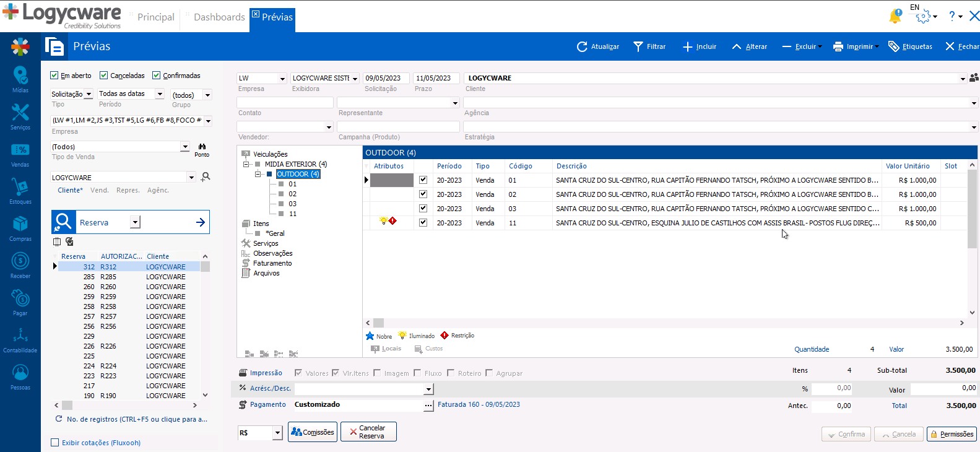The width and height of the screenshot is (980, 452).
Task: Click the Incluir plus toolbar button
Action: [x=700, y=46]
